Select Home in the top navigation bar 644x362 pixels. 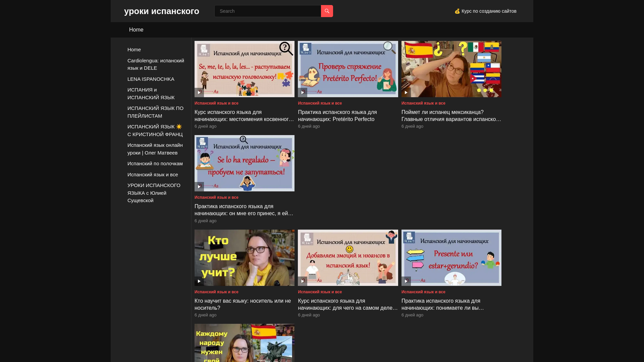(136, 30)
